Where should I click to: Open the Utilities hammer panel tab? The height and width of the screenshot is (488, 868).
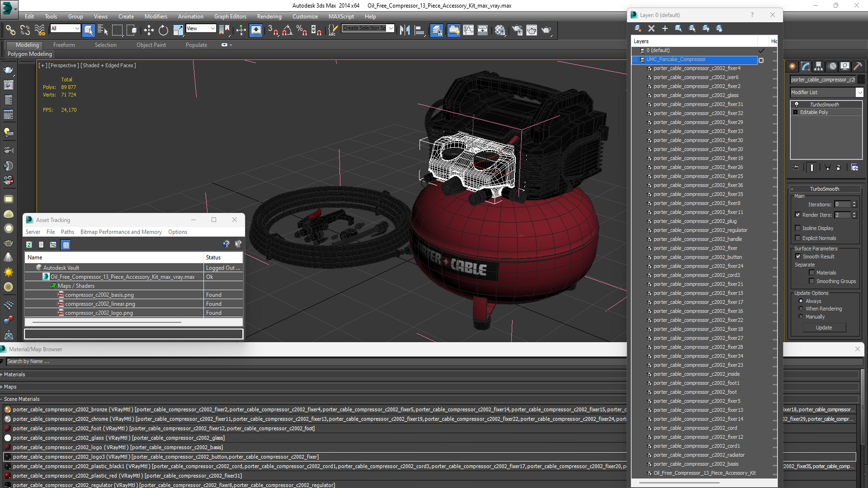click(858, 66)
